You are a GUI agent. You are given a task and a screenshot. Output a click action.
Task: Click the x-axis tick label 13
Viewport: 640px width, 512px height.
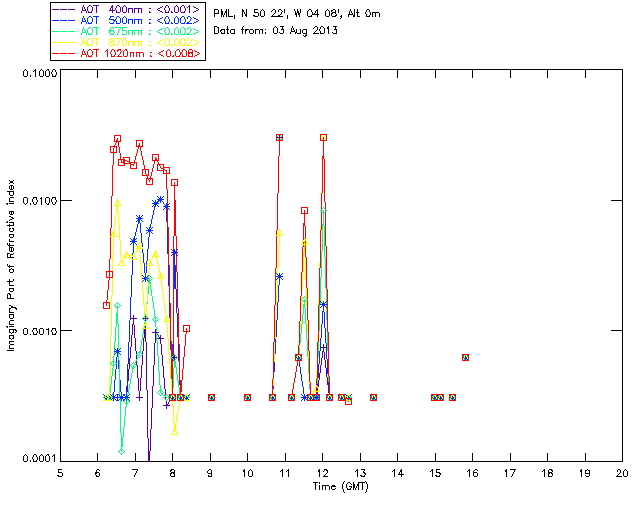click(360, 473)
